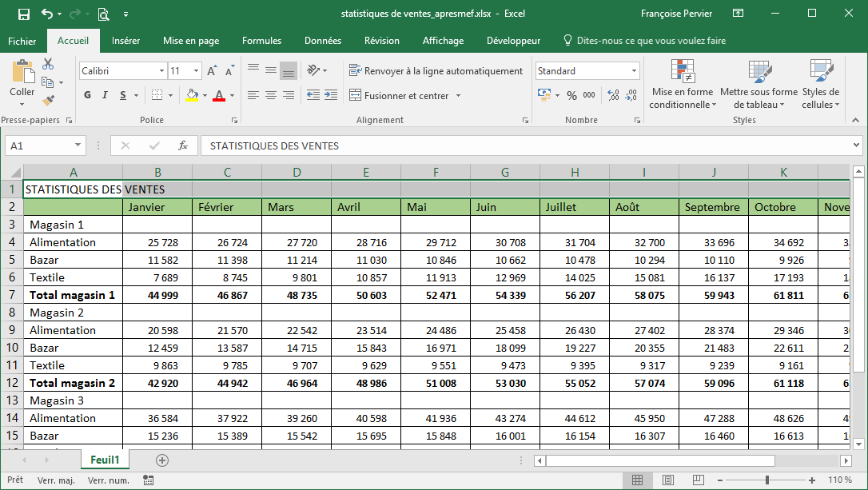Open the Standard number format dropdown
The height and width of the screenshot is (490, 868).
point(634,71)
